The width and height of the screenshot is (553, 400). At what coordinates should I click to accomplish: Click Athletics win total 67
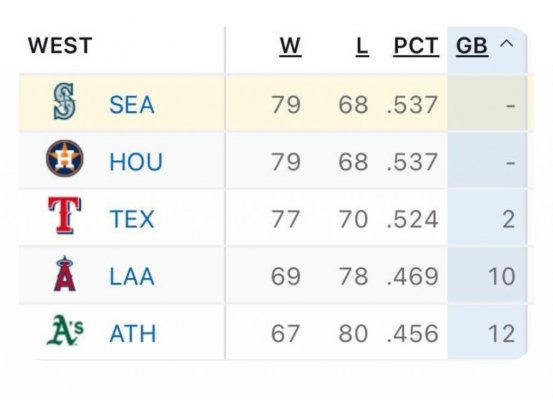coord(285,333)
